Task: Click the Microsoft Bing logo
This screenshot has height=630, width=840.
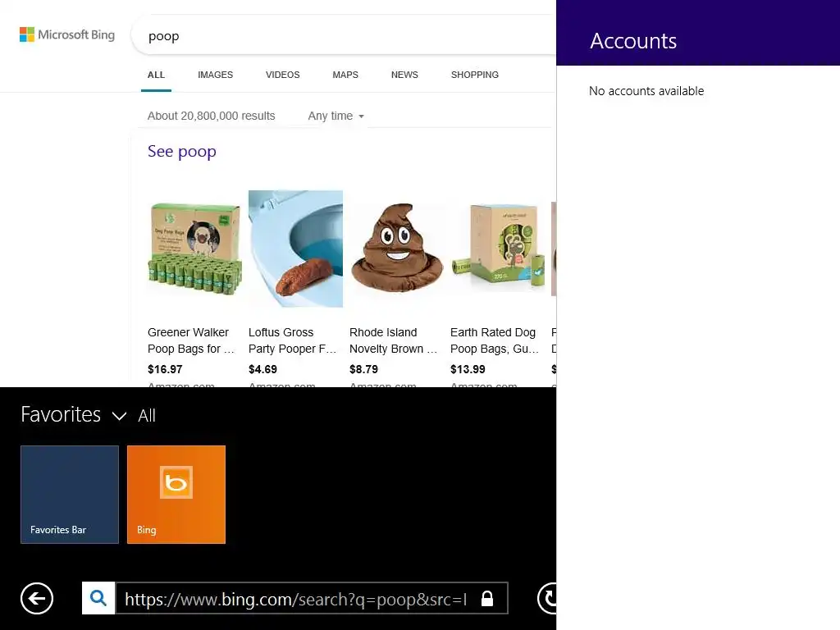Action: [x=67, y=34]
